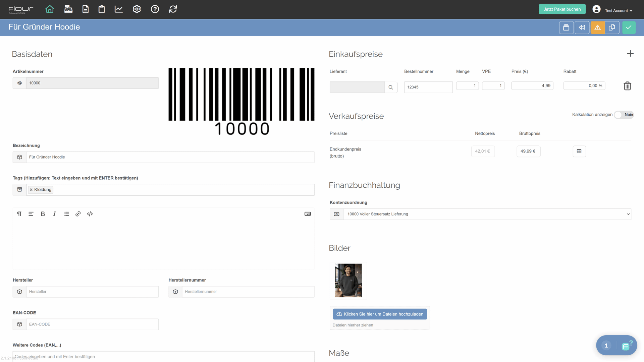Click the Preis field showing 4,99
The height and width of the screenshot is (362, 644).
532,86
